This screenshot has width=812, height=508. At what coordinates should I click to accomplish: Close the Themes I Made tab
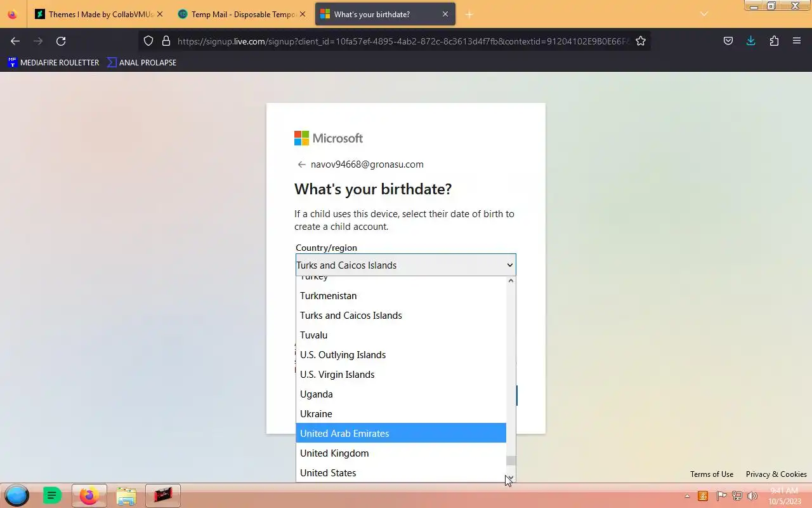click(160, 14)
